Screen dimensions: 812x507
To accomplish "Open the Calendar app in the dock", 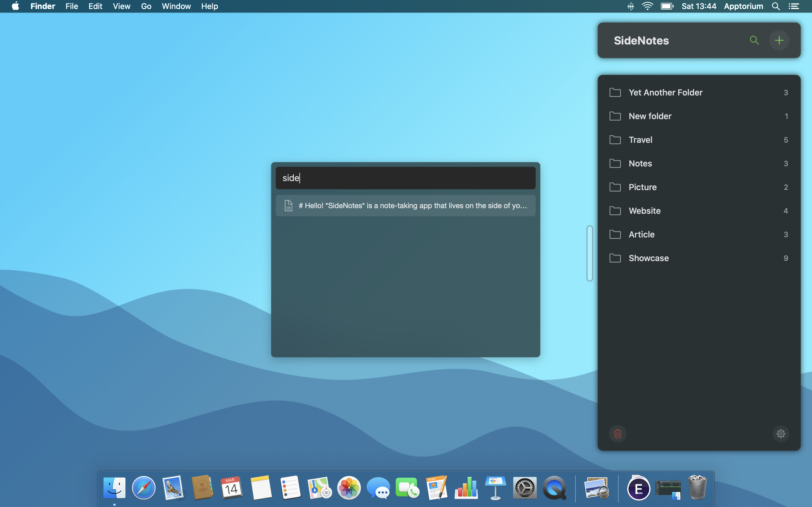I will click(231, 488).
